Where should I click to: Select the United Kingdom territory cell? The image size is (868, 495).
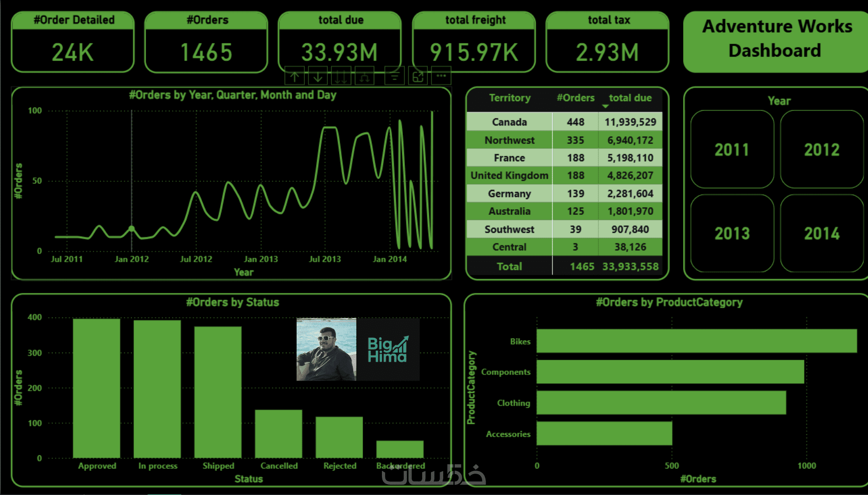[x=510, y=176]
